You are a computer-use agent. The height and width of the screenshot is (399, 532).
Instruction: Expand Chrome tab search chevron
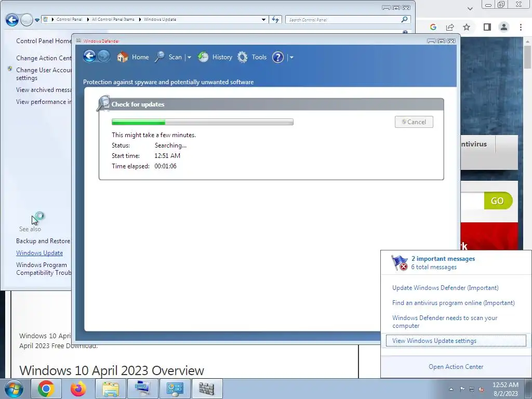click(470, 8)
